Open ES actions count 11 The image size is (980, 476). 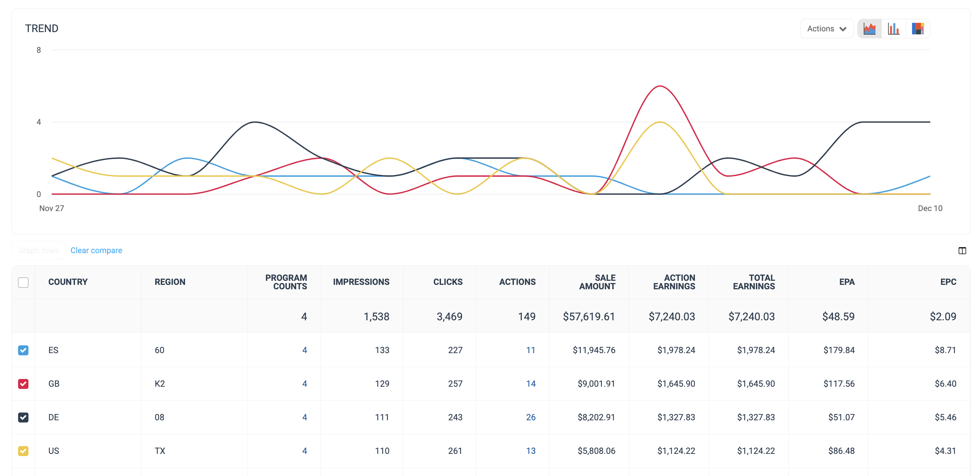pyautogui.click(x=531, y=350)
